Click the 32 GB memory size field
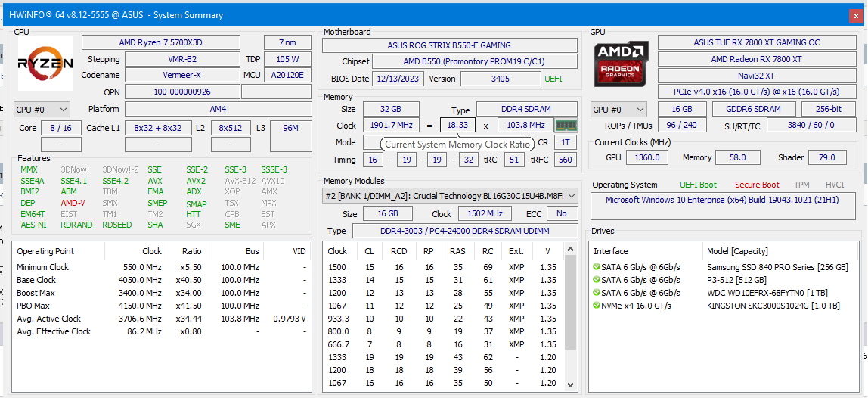868x398 pixels. 391,109
